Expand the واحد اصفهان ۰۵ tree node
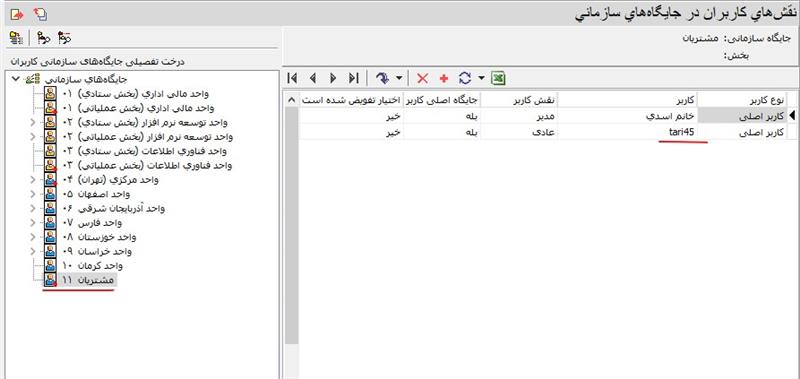 click(x=33, y=194)
